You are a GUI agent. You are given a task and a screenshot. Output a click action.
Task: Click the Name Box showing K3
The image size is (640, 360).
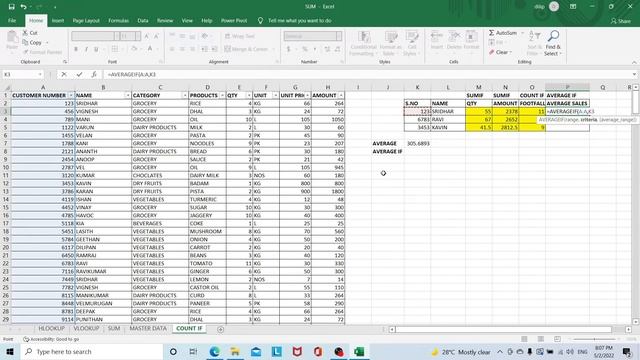click(20, 74)
